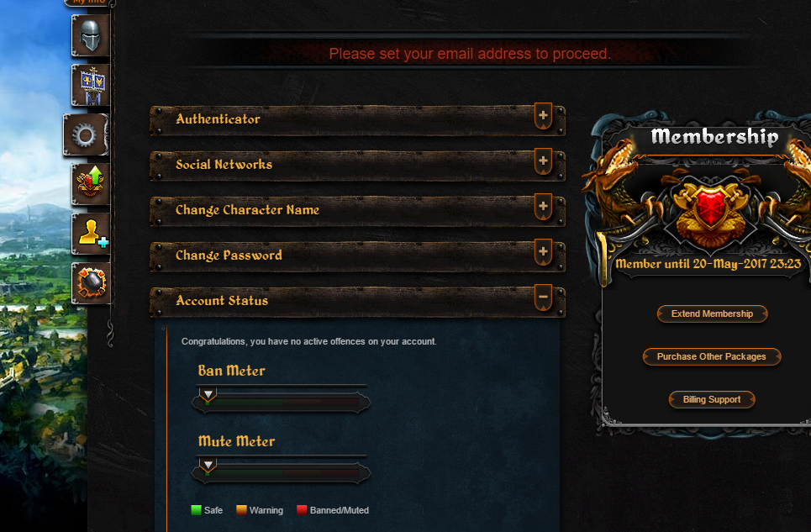This screenshot has height=532, width=811.
Task: Click the red gem membership crest
Action: [712, 209]
